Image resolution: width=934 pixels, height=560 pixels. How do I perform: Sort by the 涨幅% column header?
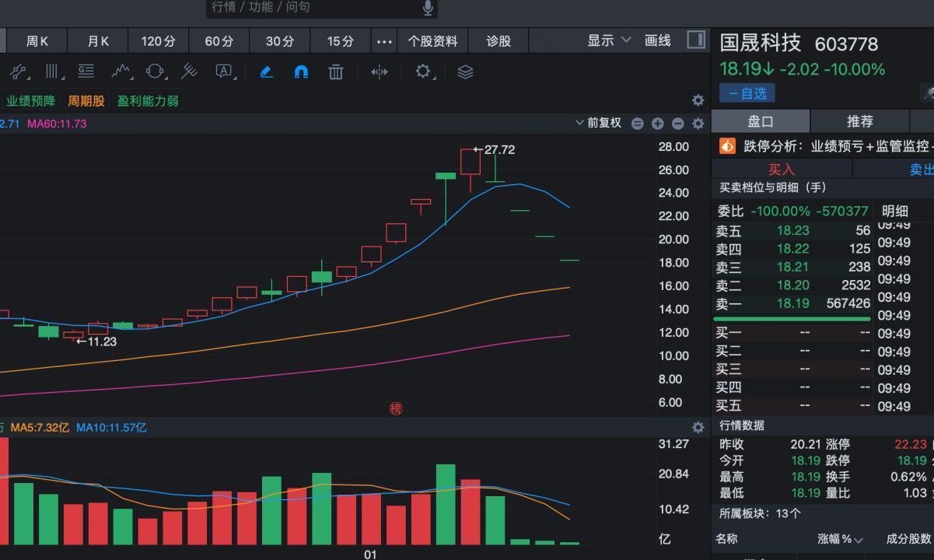(840, 539)
